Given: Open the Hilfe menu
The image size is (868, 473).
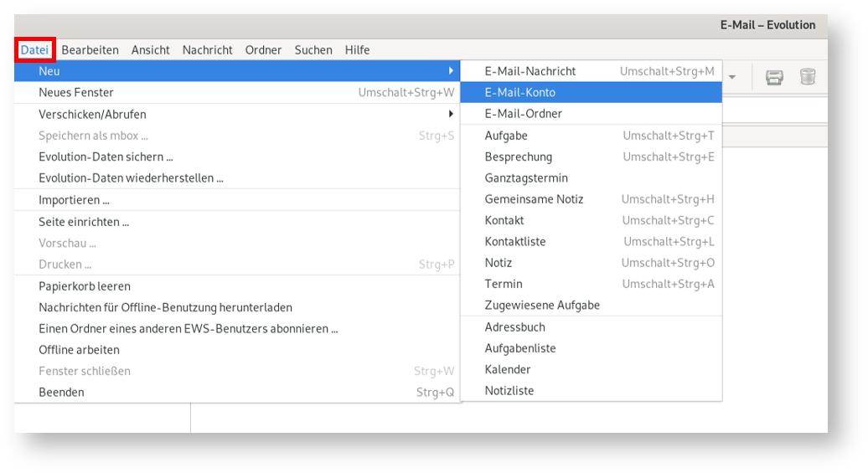Looking at the screenshot, I should tap(357, 50).
